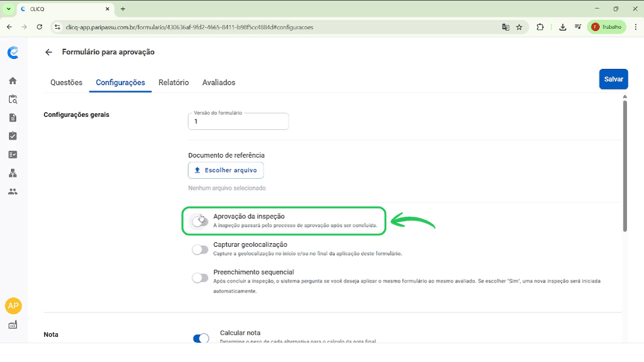The image size is (644, 362).
Task: Open the checklist clipboard icon in sidebar
Action: pyautogui.click(x=13, y=136)
